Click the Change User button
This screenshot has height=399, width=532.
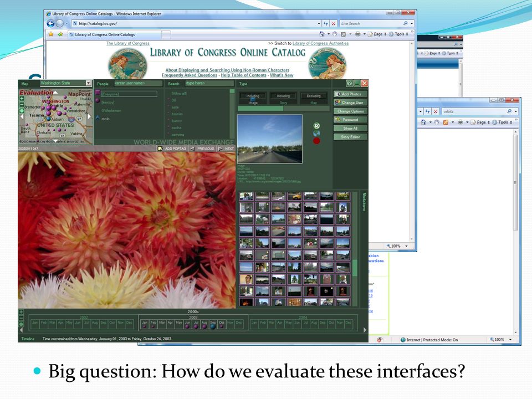click(350, 103)
